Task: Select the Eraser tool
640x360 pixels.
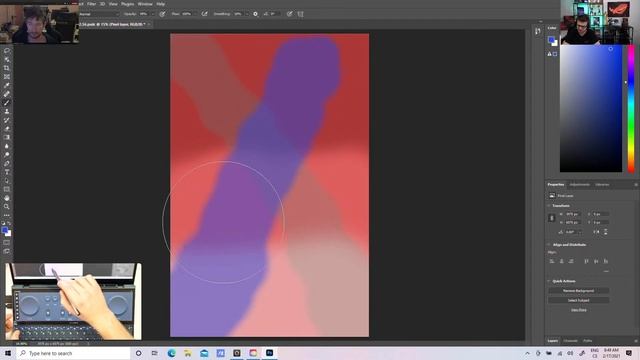Action: [x=7, y=129]
